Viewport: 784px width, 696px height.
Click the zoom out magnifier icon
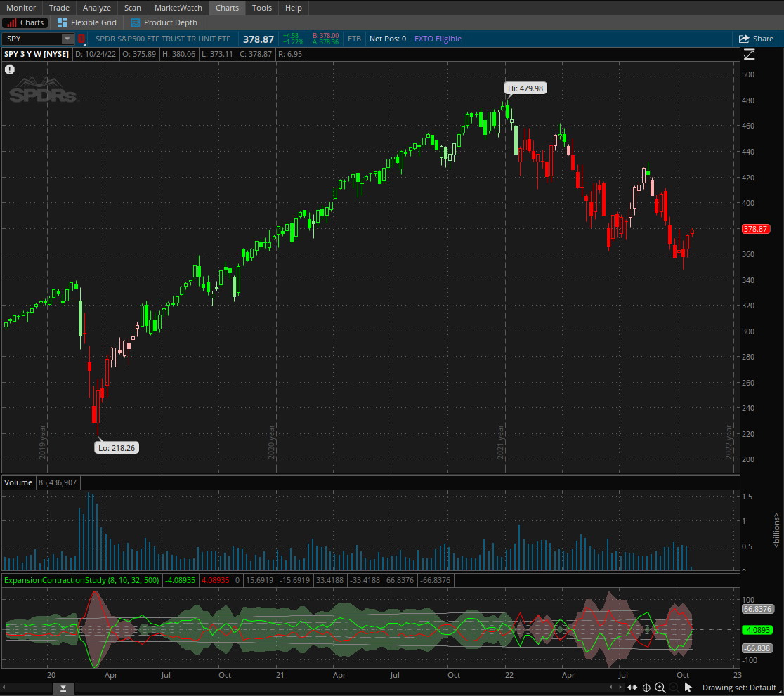(674, 688)
